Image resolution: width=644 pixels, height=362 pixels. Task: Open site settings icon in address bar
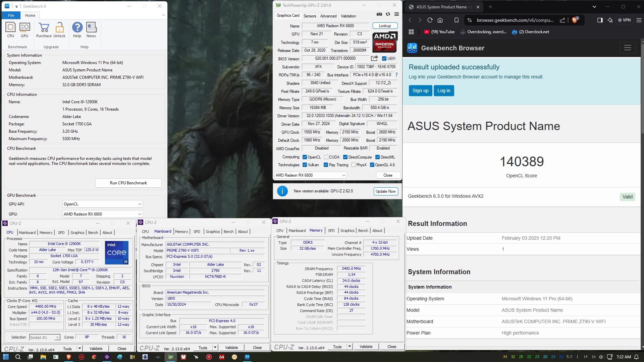[470, 20]
